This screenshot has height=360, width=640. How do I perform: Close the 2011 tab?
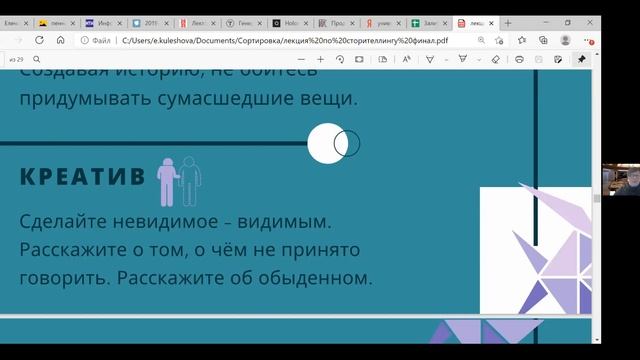click(x=166, y=23)
